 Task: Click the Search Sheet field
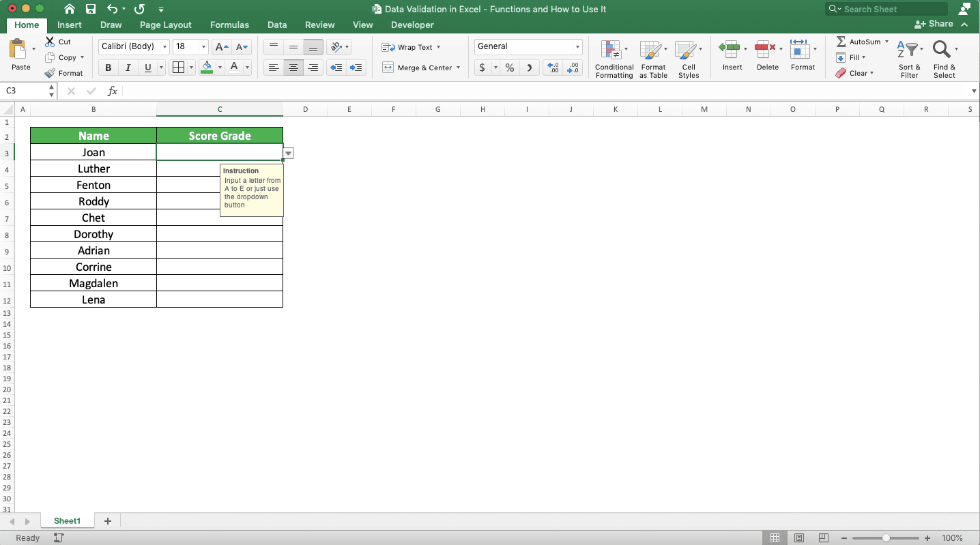(887, 9)
